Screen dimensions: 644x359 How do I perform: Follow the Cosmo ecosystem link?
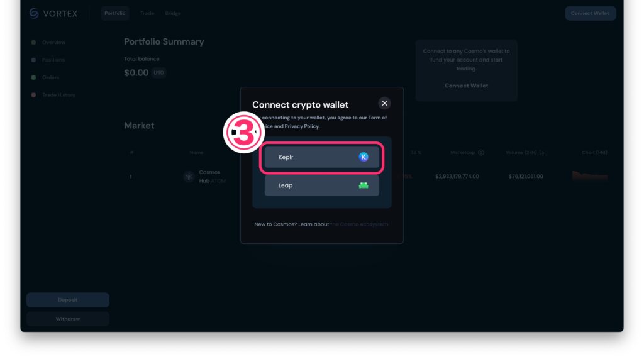[359, 224]
